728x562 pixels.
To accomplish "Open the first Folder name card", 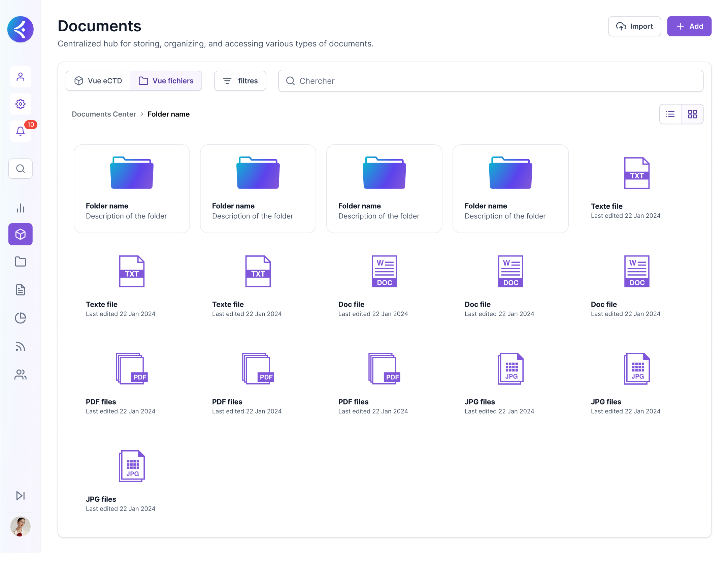I will (x=132, y=188).
